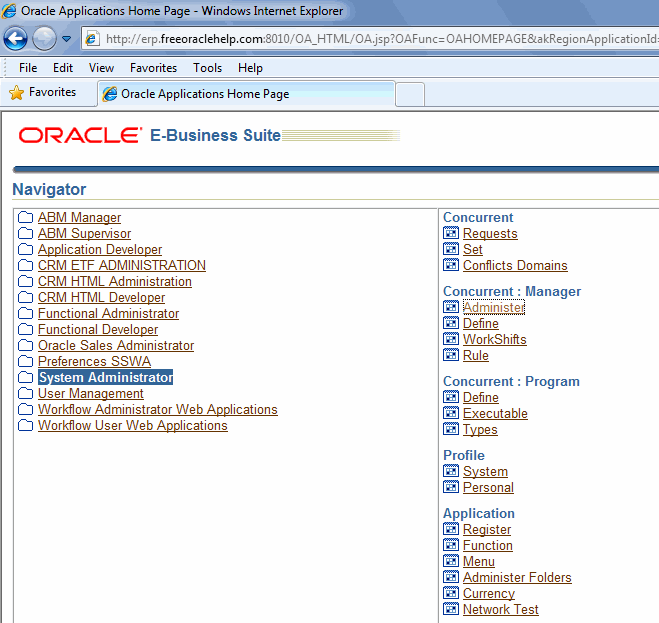Click the form icon beside Administer Folders
The image size is (659, 623).
[x=451, y=577]
